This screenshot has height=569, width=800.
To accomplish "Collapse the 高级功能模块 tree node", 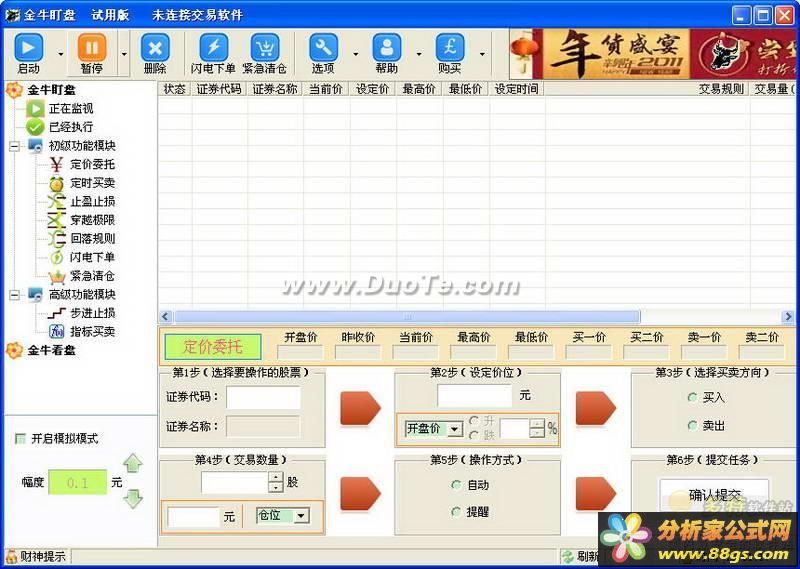I will click(x=15, y=294).
